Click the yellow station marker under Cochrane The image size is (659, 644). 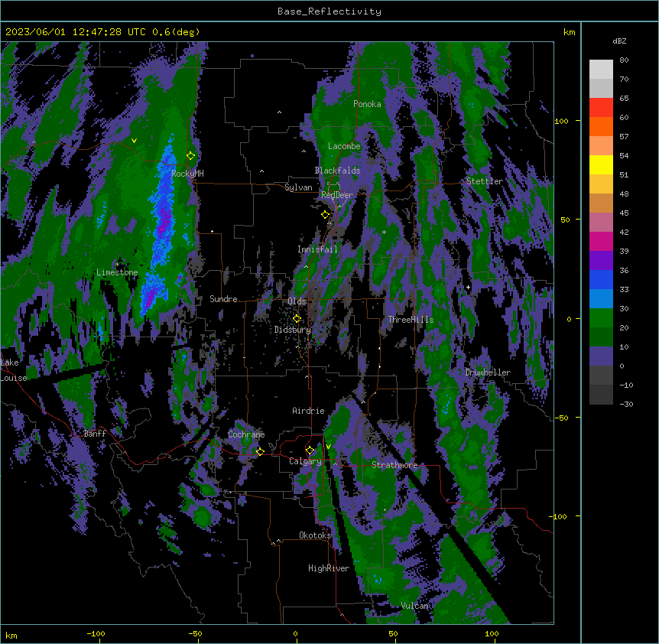click(x=260, y=451)
